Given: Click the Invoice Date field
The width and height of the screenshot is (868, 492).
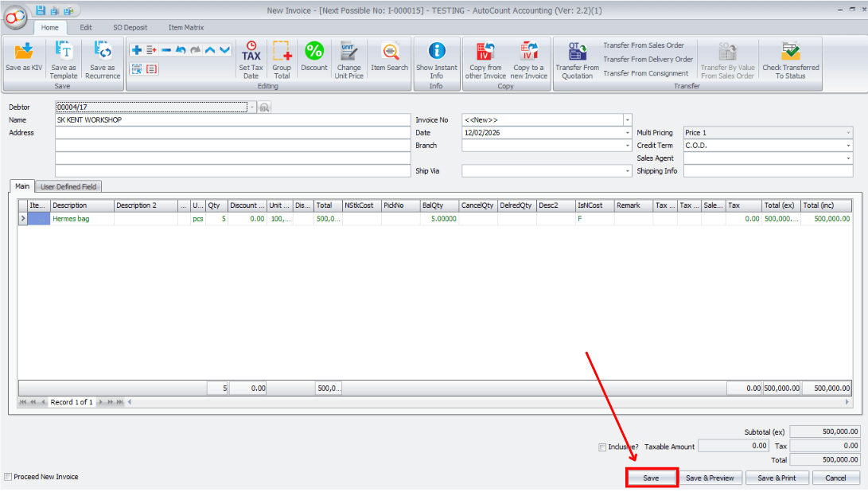Looking at the screenshot, I should 541,132.
